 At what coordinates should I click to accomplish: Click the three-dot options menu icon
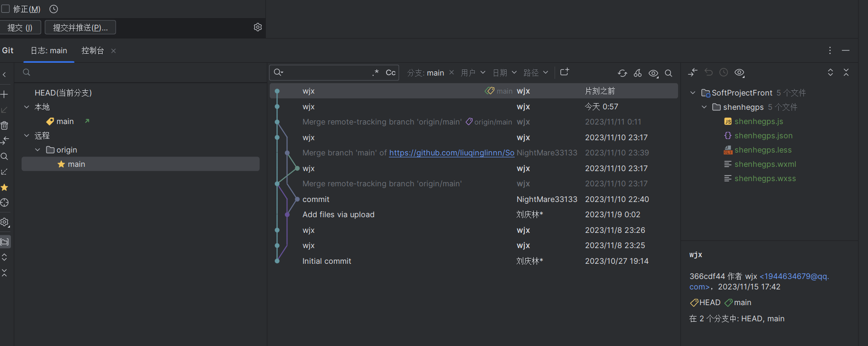(830, 50)
